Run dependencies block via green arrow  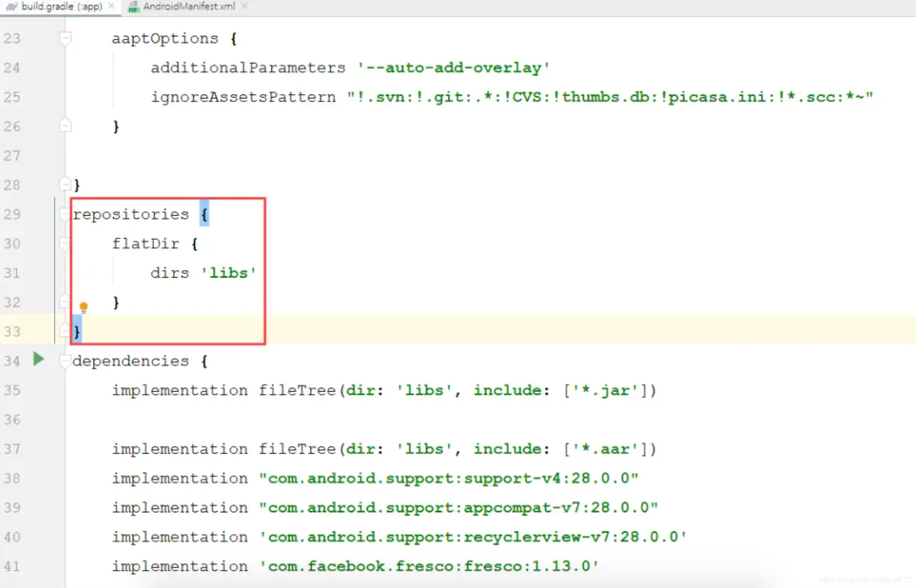39,360
